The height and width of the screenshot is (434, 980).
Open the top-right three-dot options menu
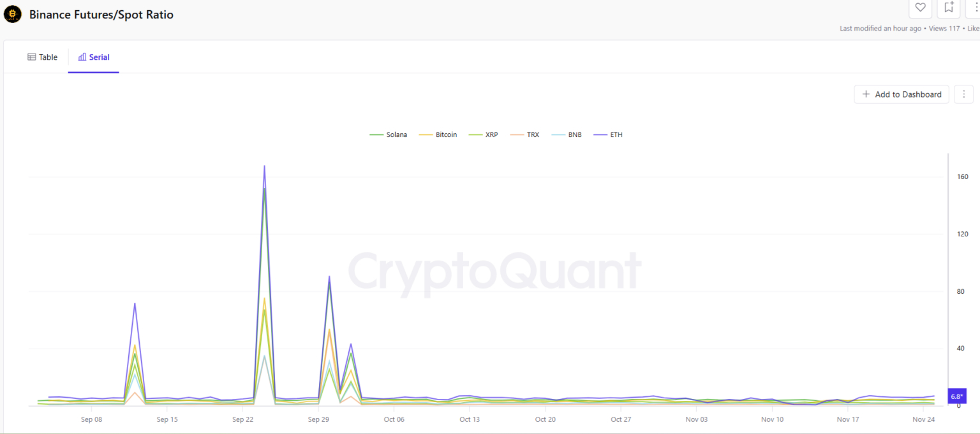(x=976, y=8)
